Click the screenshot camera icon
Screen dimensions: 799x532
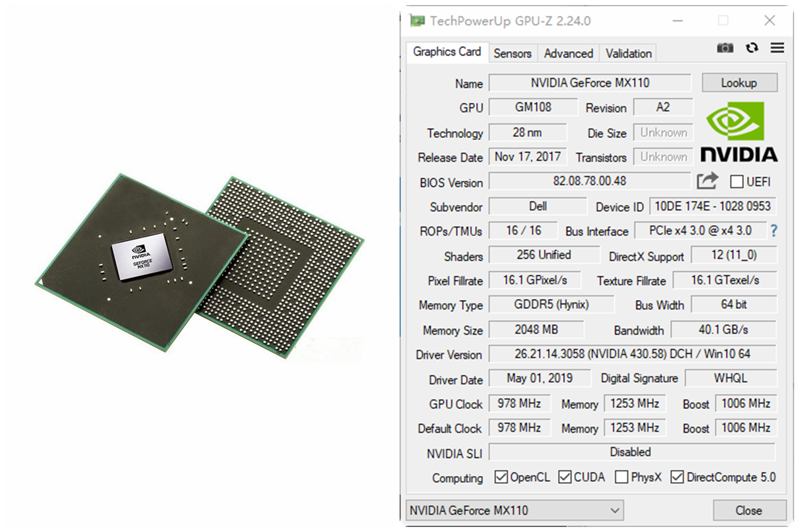pyautogui.click(x=725, y=48)
